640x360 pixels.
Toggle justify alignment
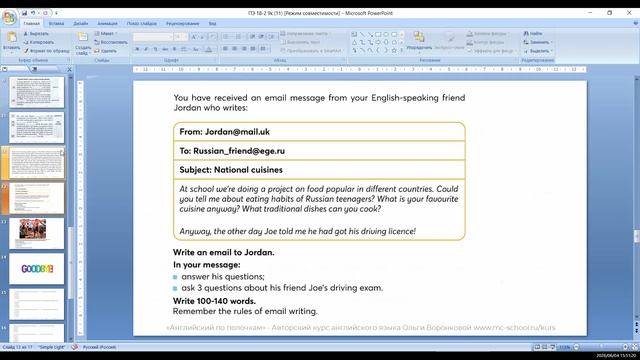click(253, 49)
